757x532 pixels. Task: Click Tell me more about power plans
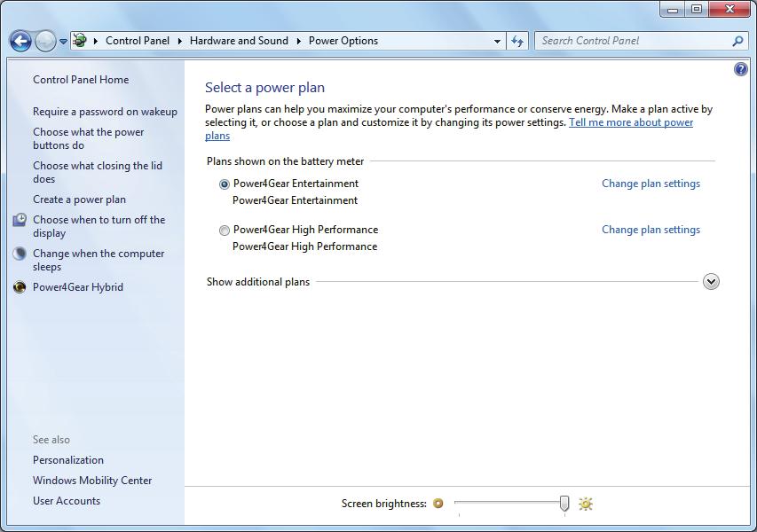[x=631, y=122]
